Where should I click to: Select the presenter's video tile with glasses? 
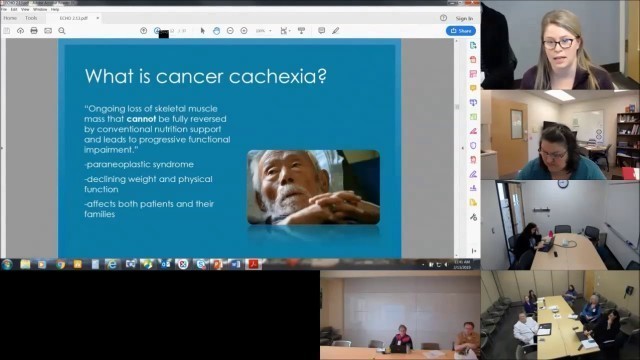(560, 45)
